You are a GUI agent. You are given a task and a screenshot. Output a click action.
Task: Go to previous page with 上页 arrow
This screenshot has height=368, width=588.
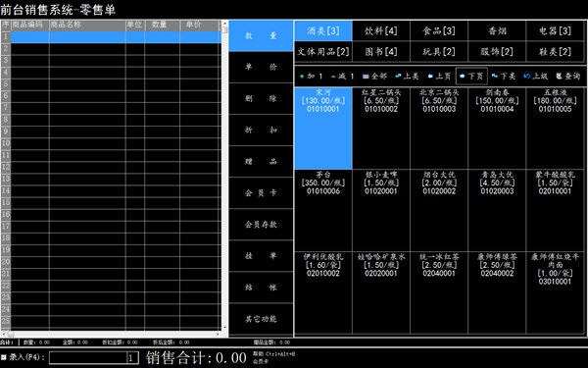coord(430,77)
